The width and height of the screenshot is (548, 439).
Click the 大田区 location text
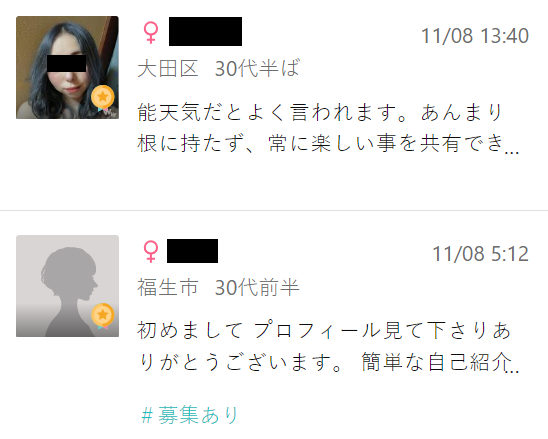[168, 68]
